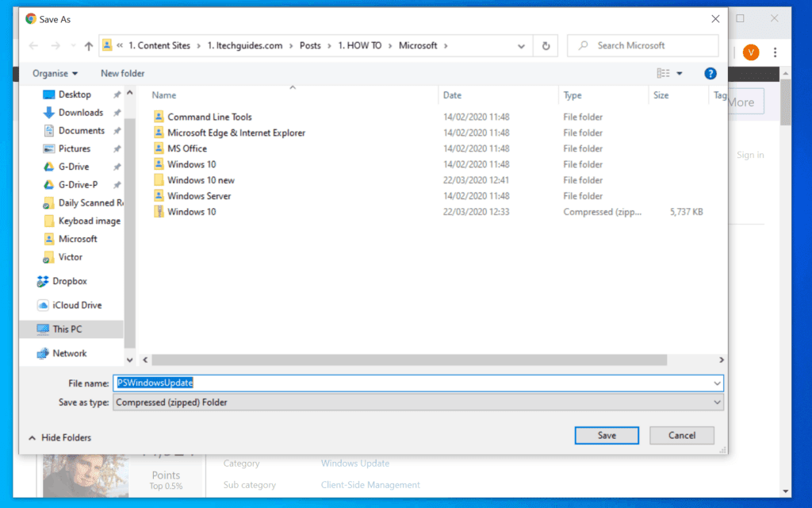
Task: Select Downloads in the navigation pane
Action: pyautogui.click(x=81, y=113)
